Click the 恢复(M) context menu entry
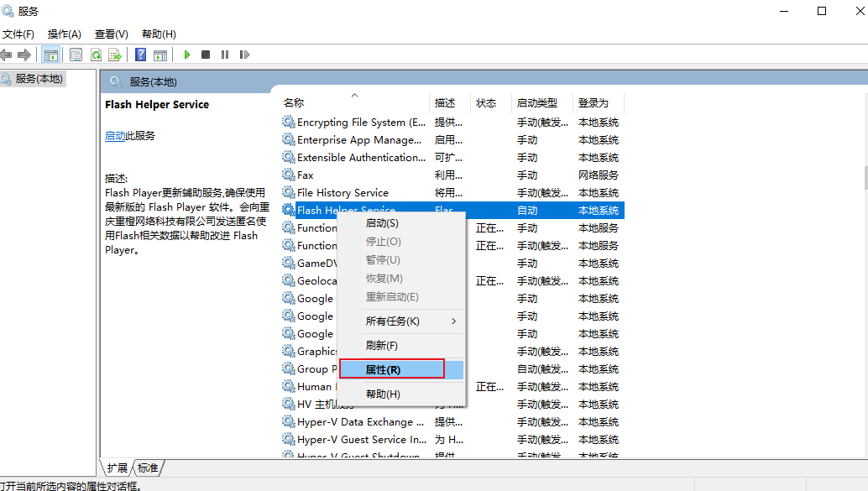The width and height of the screenshot is (868, 491). coord(401,279)
